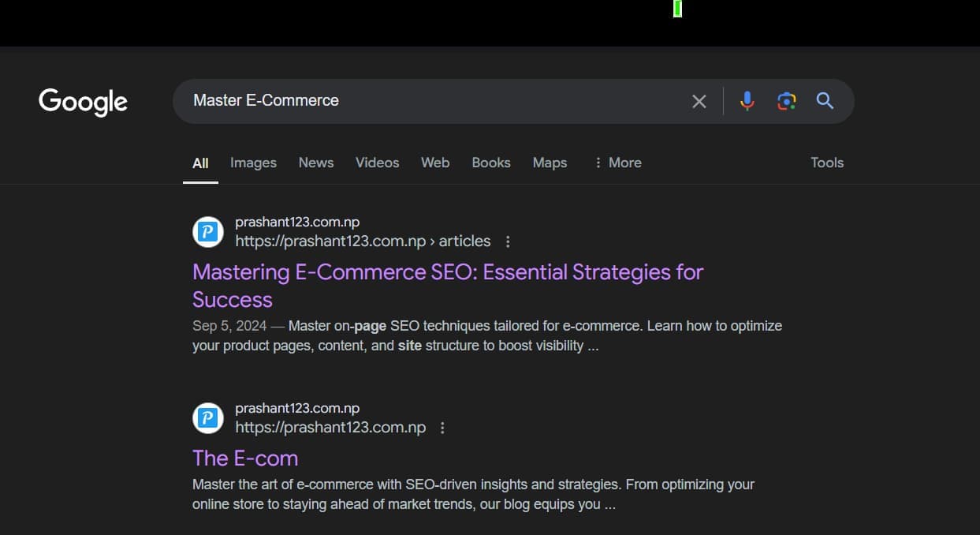Click site name above articles URL
The width and height of the screenshot is (980, 535).
[297, 223]
